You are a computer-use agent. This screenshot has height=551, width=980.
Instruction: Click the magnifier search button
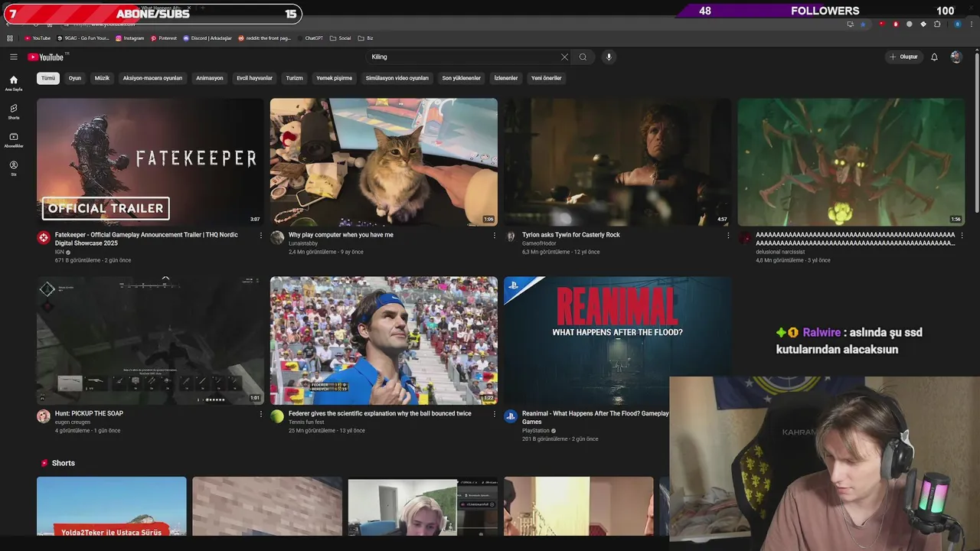pos(583,57)
